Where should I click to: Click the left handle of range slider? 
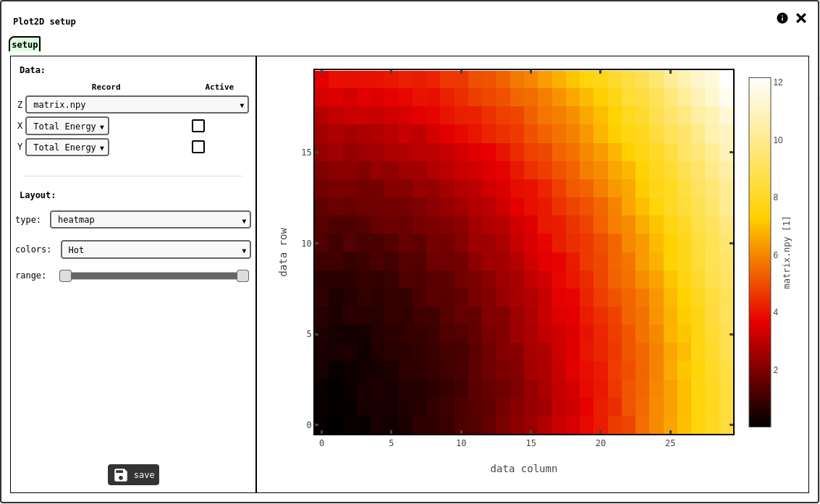66,276
